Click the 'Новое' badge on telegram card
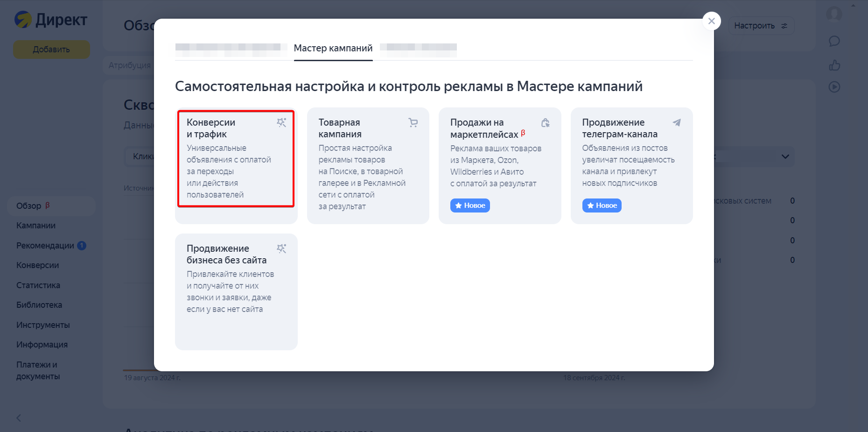This screenshot has height=432, width=868. pyautogui.click(x=602, y=205)
